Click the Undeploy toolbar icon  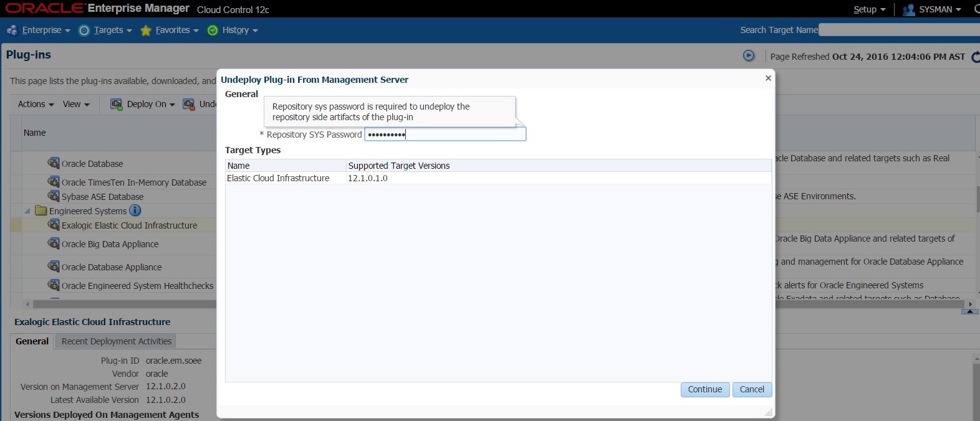click(x=188, y=104)
